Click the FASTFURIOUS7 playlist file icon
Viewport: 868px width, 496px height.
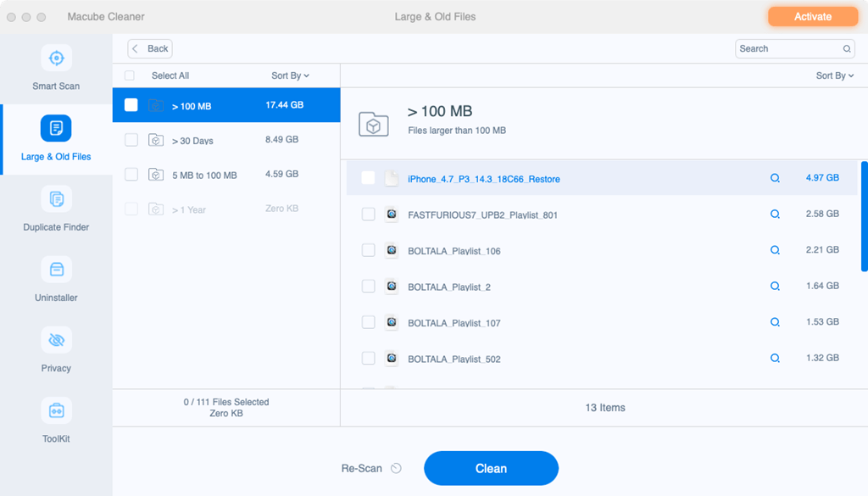pos(392,215)
